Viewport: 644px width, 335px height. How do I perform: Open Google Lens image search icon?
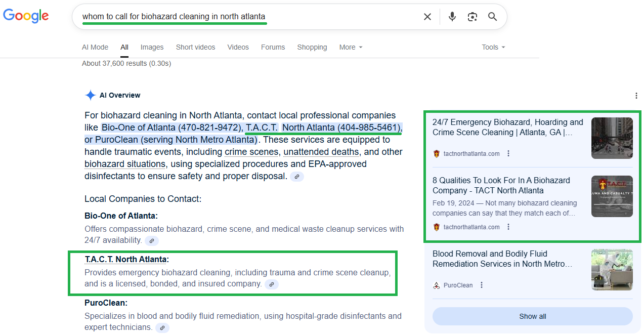click(x=473, y=17)
